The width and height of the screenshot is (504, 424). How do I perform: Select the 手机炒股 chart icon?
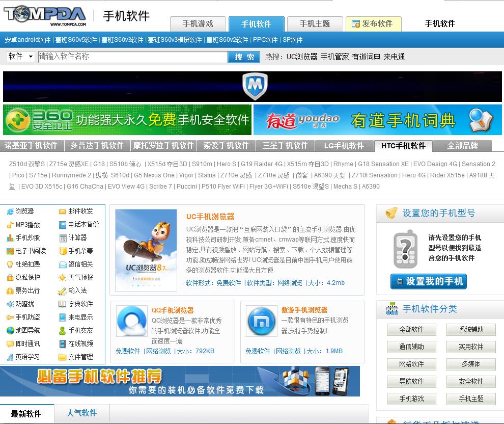tap(10, 238)
